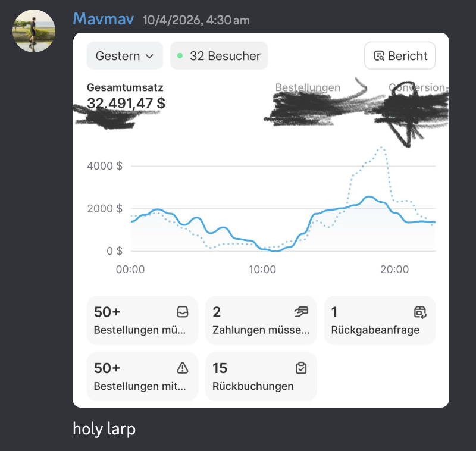Open the 50+ Bestellungen mü... card
Screen dimensions: 476x451
(142, 321)
